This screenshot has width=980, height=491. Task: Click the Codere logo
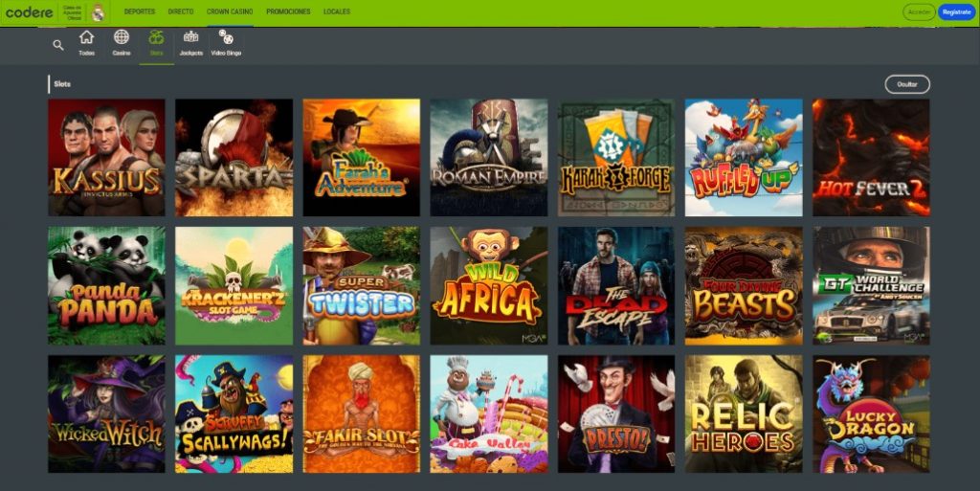click(30, 11)
